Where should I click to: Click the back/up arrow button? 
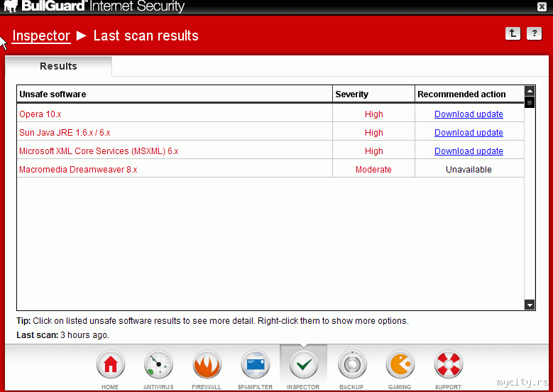point(513,33)
